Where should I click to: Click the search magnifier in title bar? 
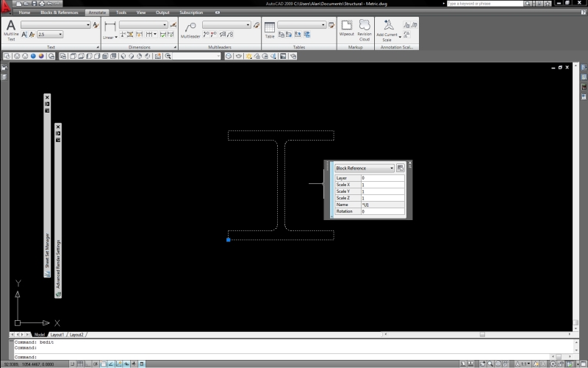(x=527, y=4)
